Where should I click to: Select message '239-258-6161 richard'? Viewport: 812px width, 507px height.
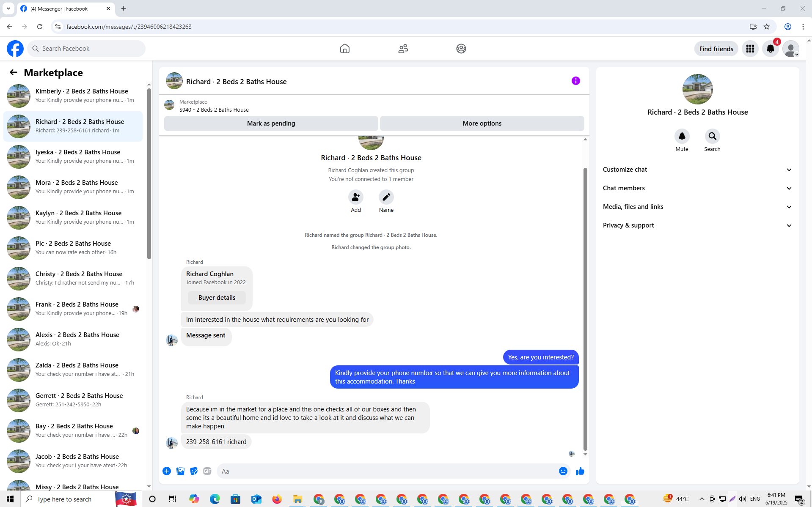tap(216, 442)
